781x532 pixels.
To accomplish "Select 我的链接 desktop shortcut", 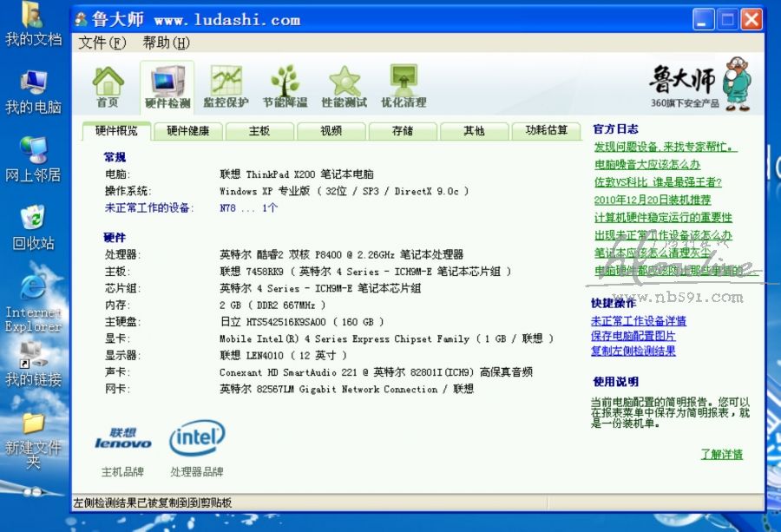I will [x=33, y=364].
